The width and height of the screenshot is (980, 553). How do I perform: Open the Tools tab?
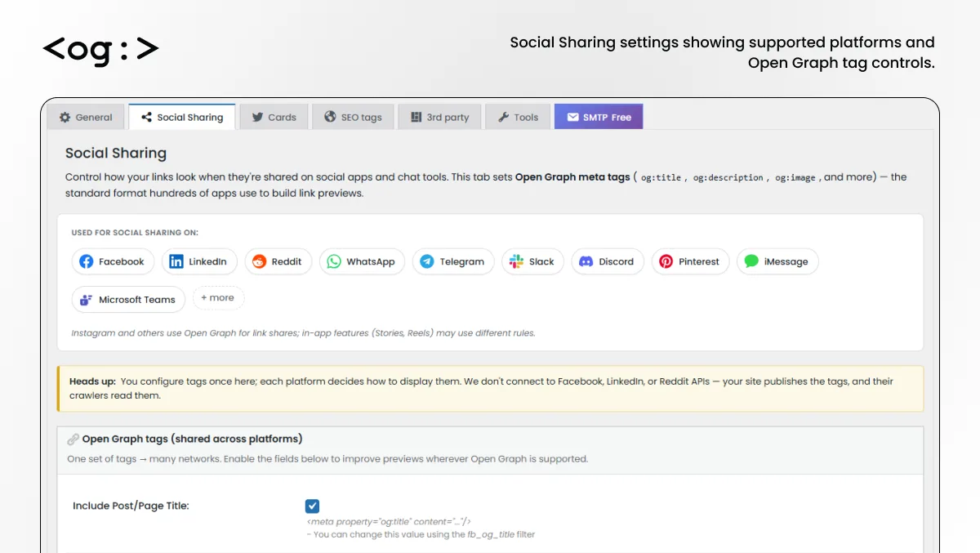tap(518, 117)
